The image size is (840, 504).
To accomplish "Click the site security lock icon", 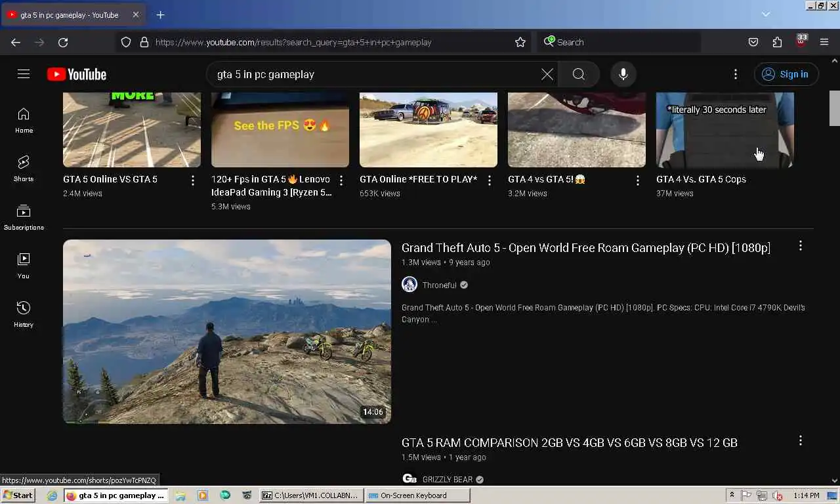I will pyautogui.click(x=144, y=42).
